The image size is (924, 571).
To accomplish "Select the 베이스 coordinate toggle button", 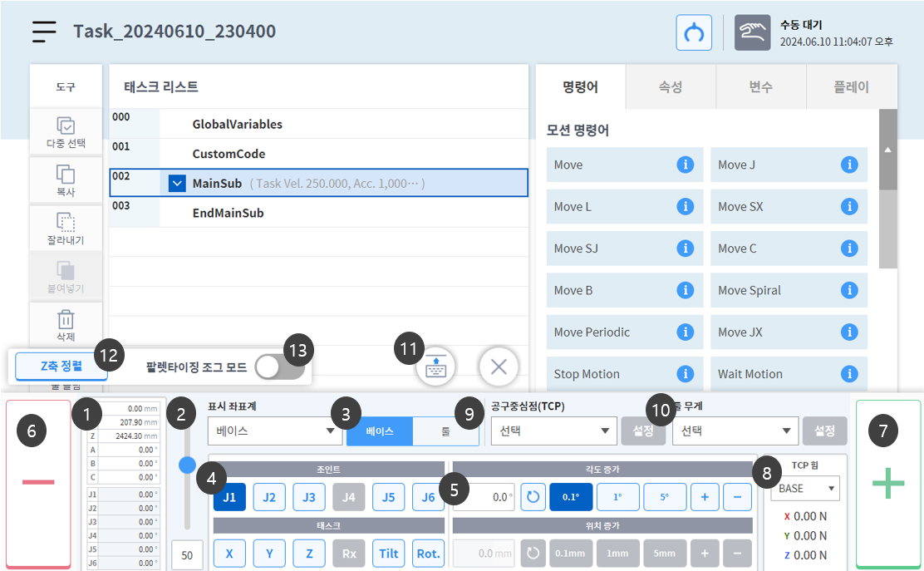I will 380,431.
